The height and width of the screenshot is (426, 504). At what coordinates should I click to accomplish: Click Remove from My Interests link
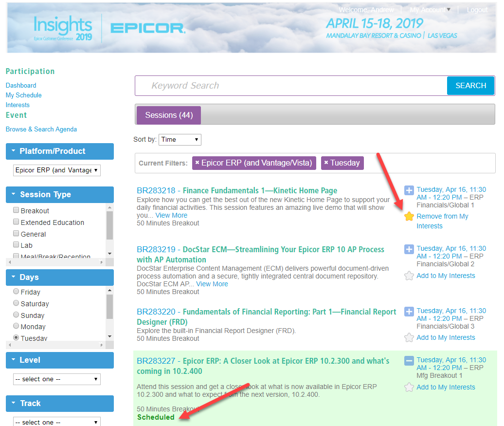click(442, 221)
